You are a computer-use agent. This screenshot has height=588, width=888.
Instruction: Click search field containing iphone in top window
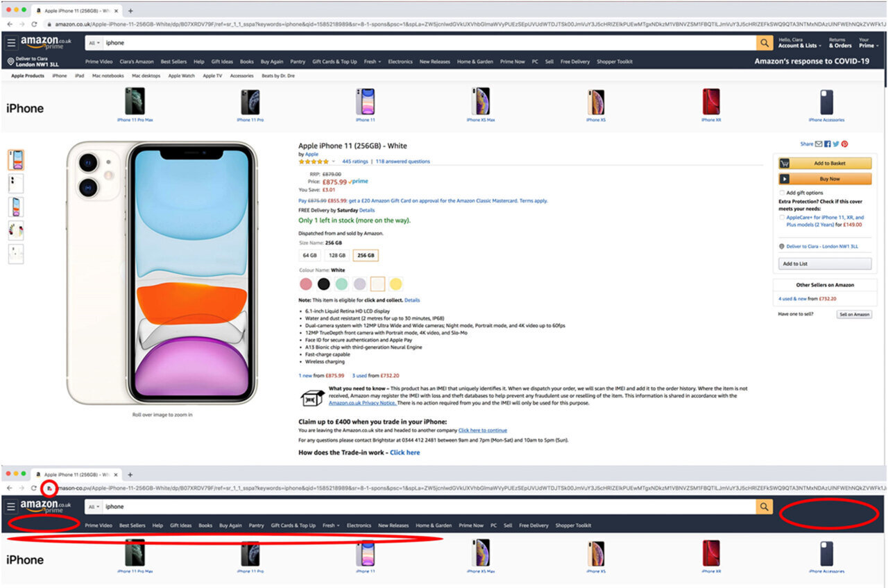[429, 43]
